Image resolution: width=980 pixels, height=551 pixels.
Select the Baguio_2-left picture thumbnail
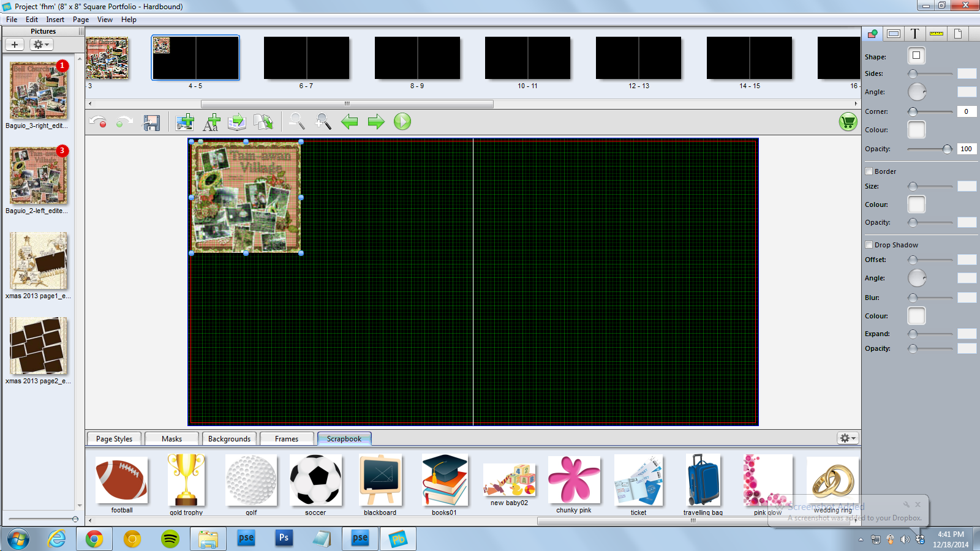[38, 176]
